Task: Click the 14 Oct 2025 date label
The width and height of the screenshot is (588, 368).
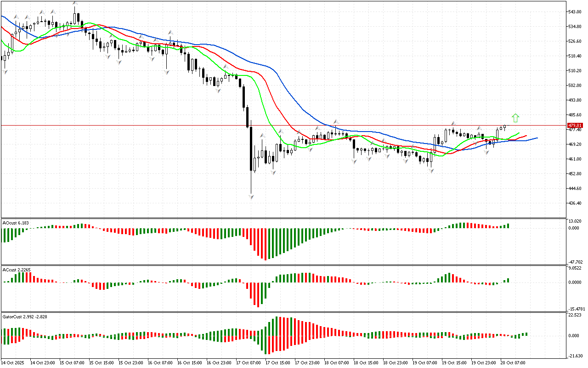Action: pos(15,363)
